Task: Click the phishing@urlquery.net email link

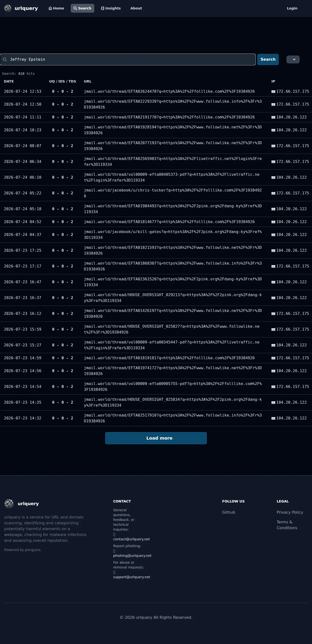Action: coord(132,555)
